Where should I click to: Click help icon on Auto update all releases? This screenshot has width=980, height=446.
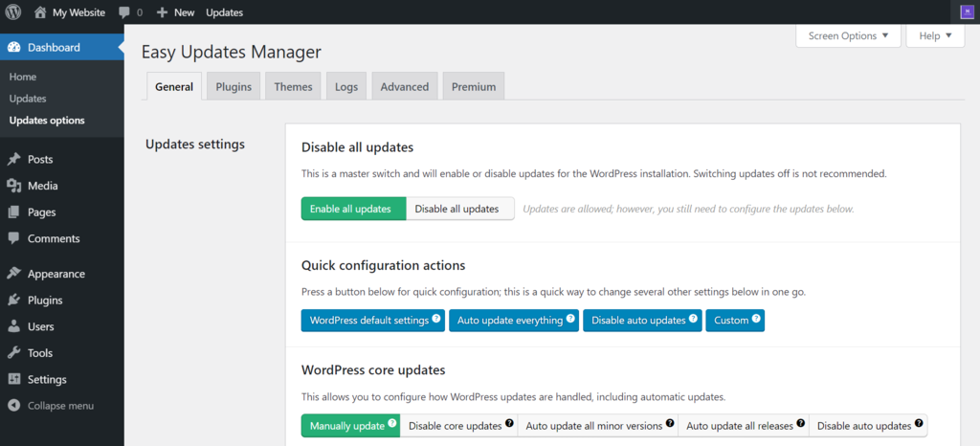(801, 424)
